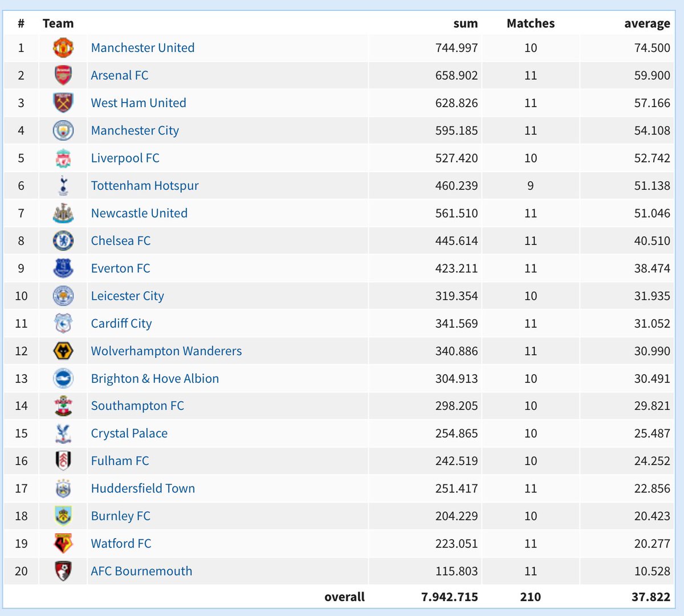Open the Leicester City team link
The image size is (684, 616).
point(127,296)
